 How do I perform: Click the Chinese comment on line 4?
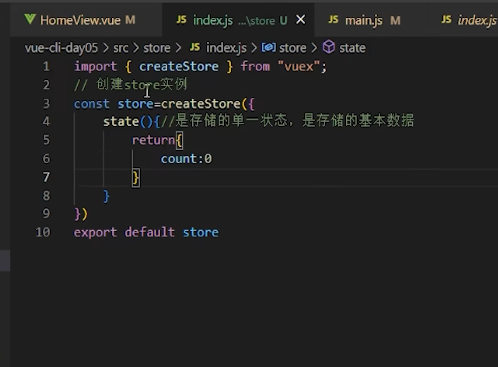[287, 120]
